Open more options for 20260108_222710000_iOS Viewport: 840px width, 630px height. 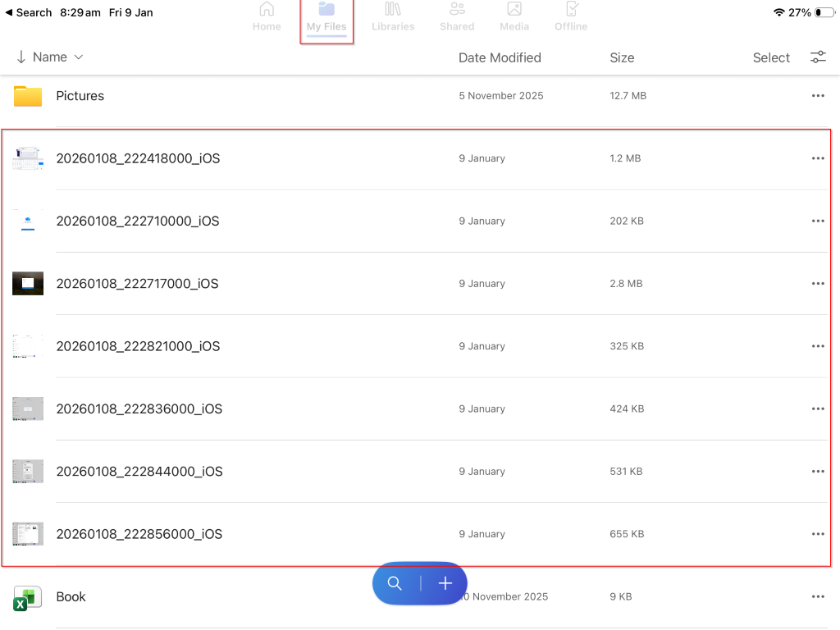pos(818,221)
